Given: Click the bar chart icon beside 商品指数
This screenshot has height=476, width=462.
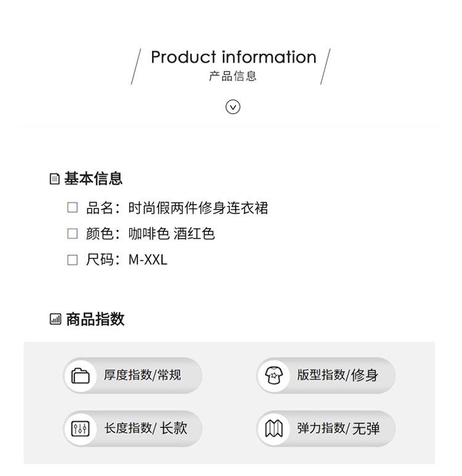Looking at the screenshot, I should (55, 319).
